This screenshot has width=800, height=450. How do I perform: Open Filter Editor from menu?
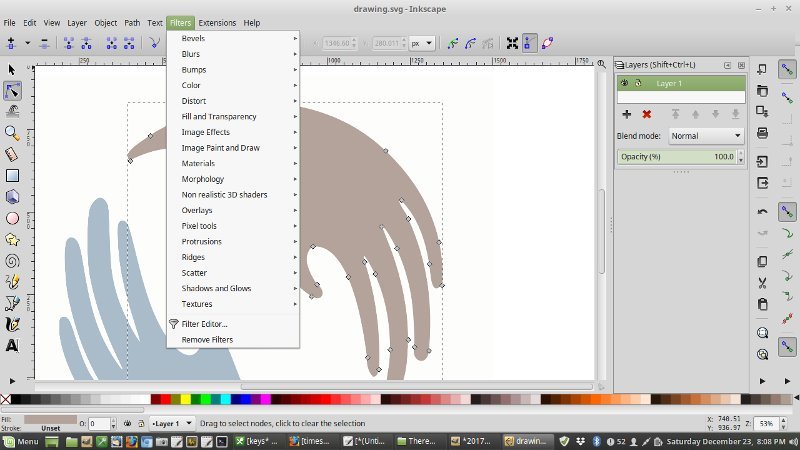233,324
